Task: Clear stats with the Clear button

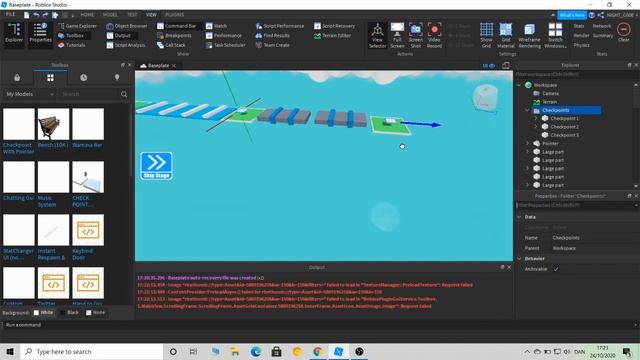Action: (x=624, y=33)
